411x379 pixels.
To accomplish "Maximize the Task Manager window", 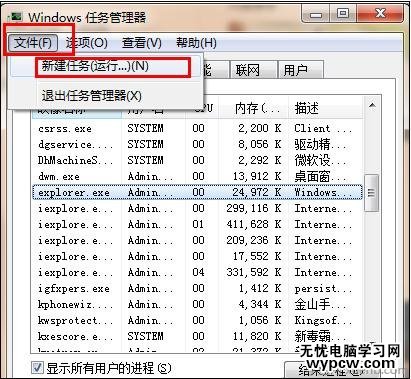I will (x=343, y=14).
